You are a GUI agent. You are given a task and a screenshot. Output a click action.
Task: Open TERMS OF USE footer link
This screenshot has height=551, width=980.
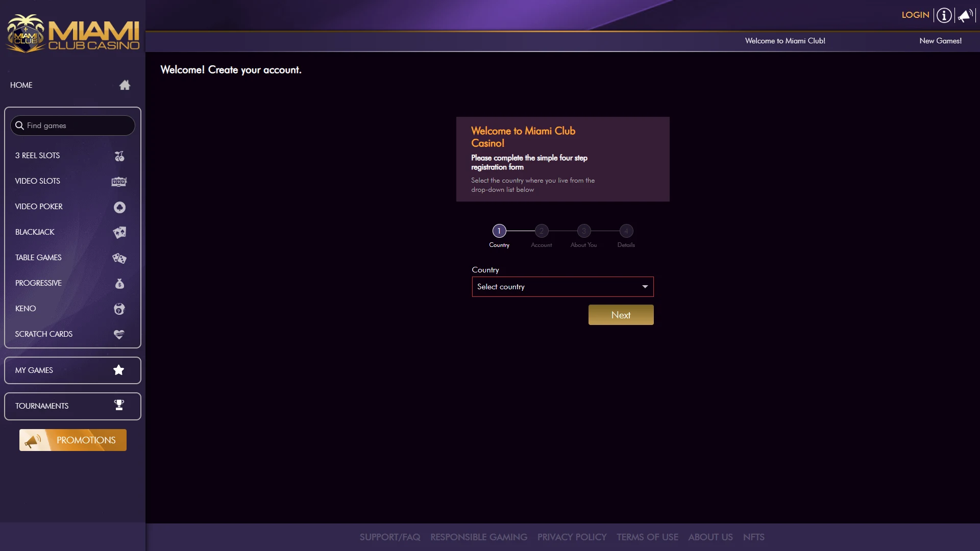647,537
